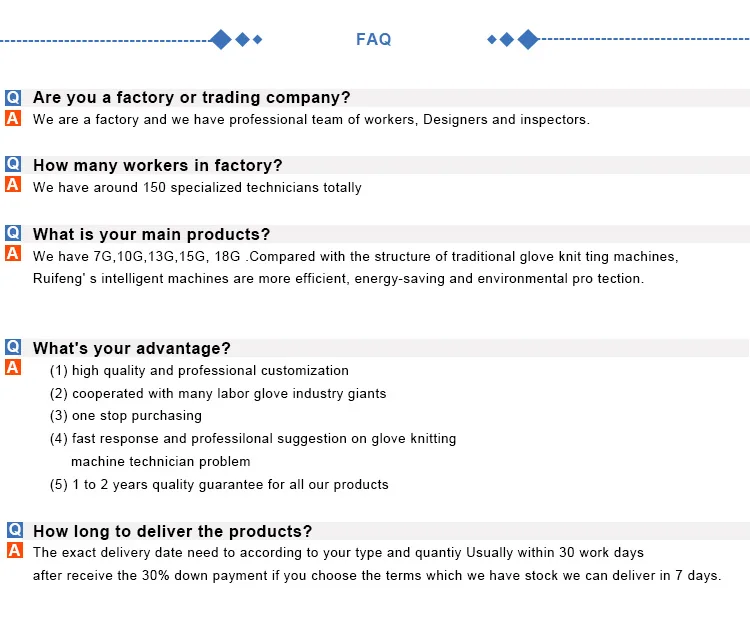750x635 pixels.
Task: Click the Q icon beside the main products question
Action: [x=13, y=233]
